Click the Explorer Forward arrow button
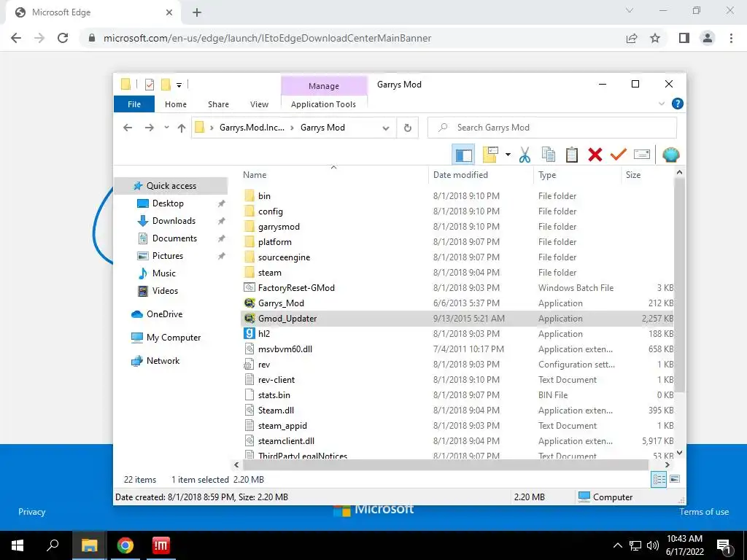Viewport: 747px width, 560px height. 149,128
